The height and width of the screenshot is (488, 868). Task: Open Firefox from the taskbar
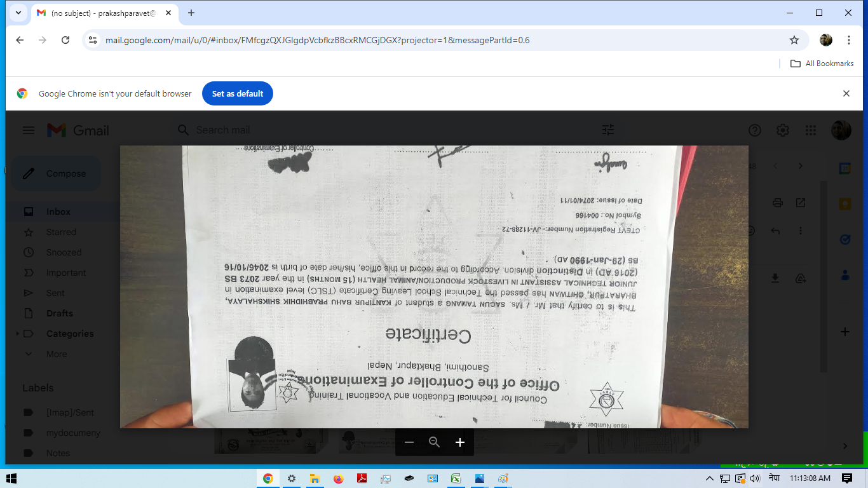pyautogui.click(x=338, y=478)
